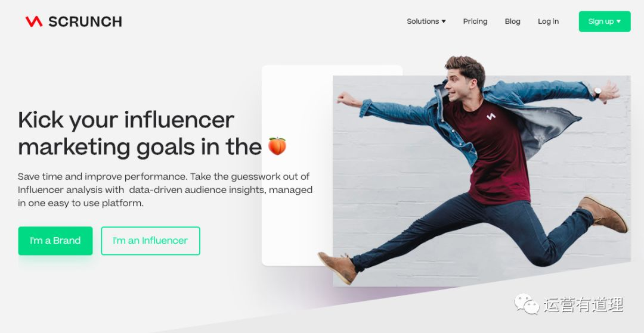Click the WeChat watermark icon
Image resolution: width=644 pixels, height=333 pixels.
[527, 304]
